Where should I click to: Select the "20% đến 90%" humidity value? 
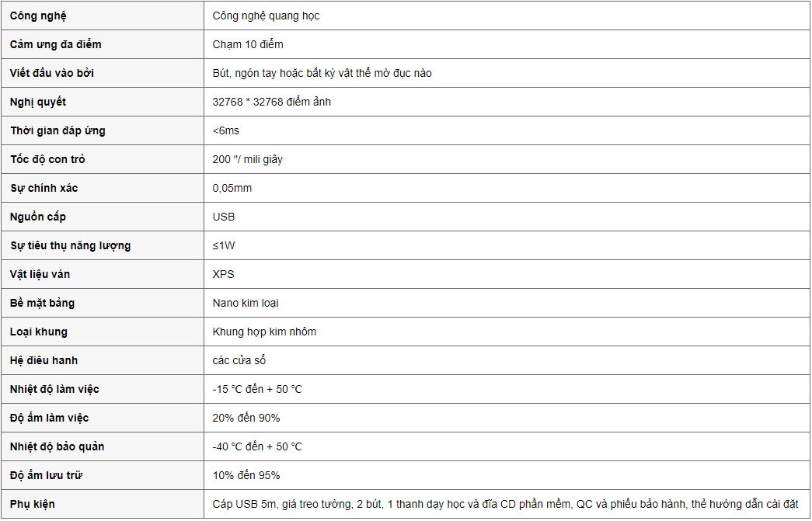pos(246,418)
